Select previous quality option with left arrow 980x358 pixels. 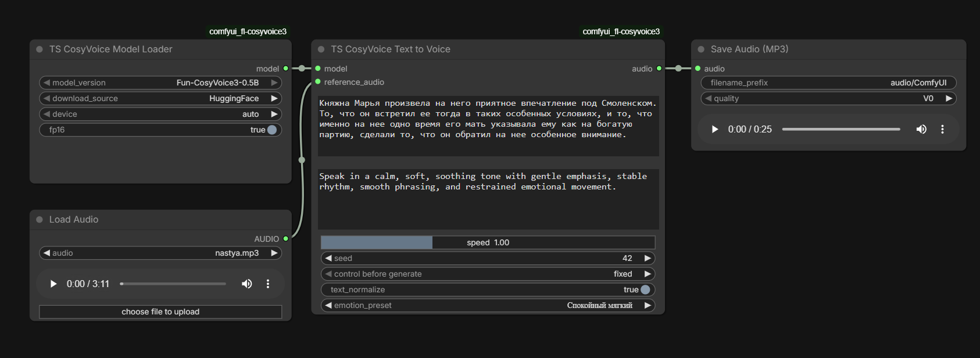[709, 98]
